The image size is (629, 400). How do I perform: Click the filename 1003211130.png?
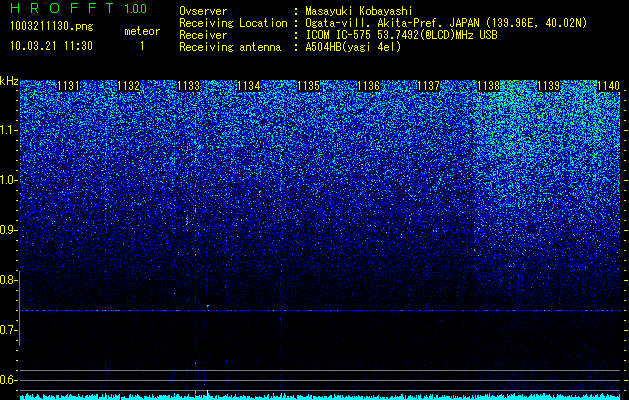[x=52, y=26]
